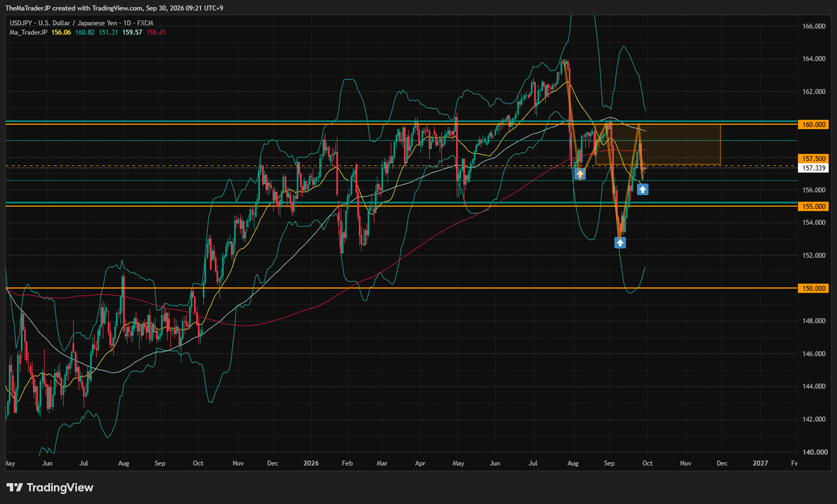This screenshot has width=837, height=504.
Task: Click the 2027 label on time axis
Action: click(x=760, y=462)
